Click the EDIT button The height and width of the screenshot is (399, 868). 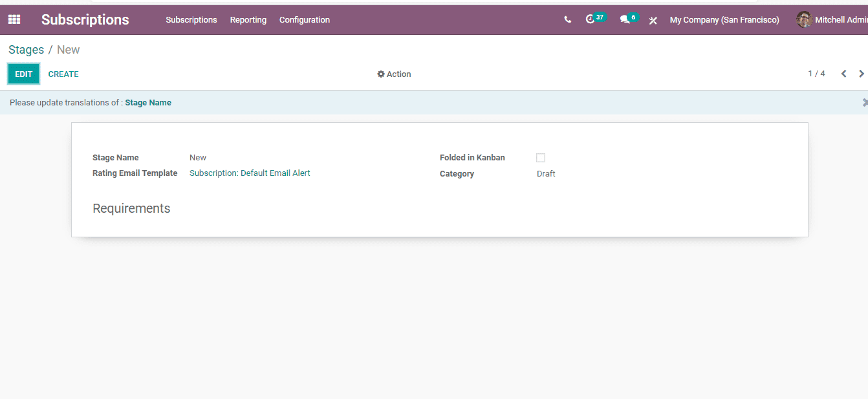tap(24, 74)
